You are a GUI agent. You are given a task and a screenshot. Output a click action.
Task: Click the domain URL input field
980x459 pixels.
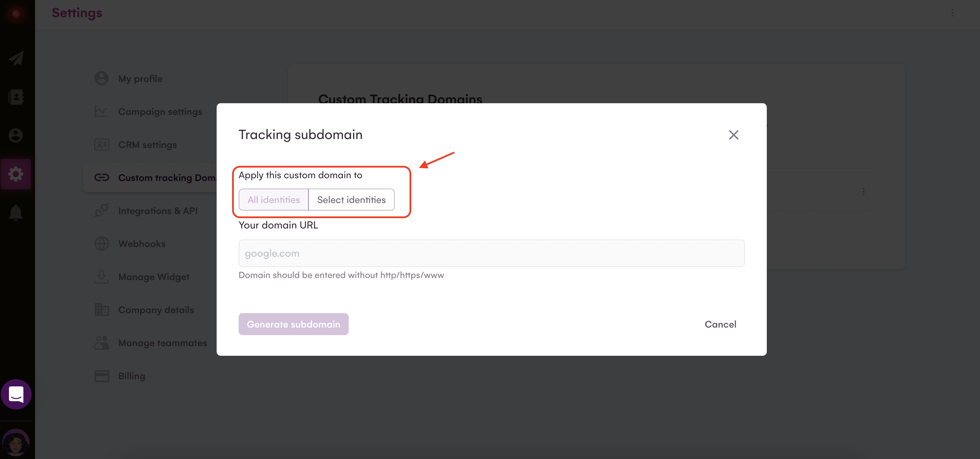(491, 253)
